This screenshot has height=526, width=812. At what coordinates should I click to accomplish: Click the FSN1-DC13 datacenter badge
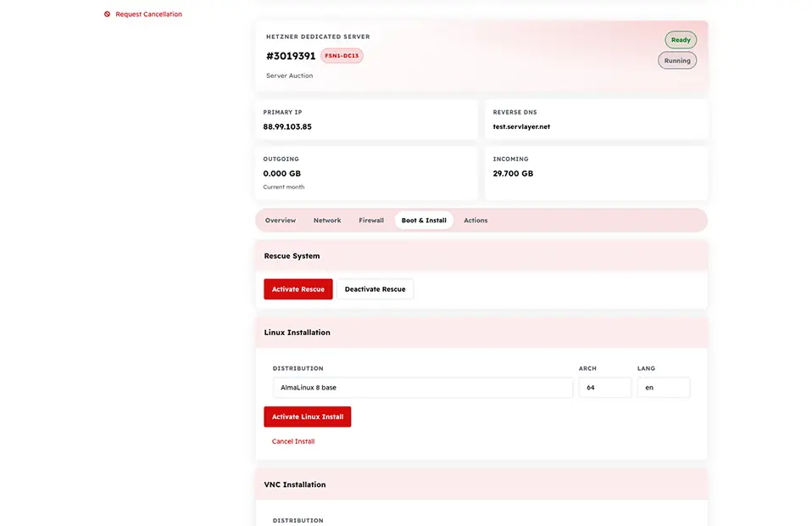pos(342,55)
